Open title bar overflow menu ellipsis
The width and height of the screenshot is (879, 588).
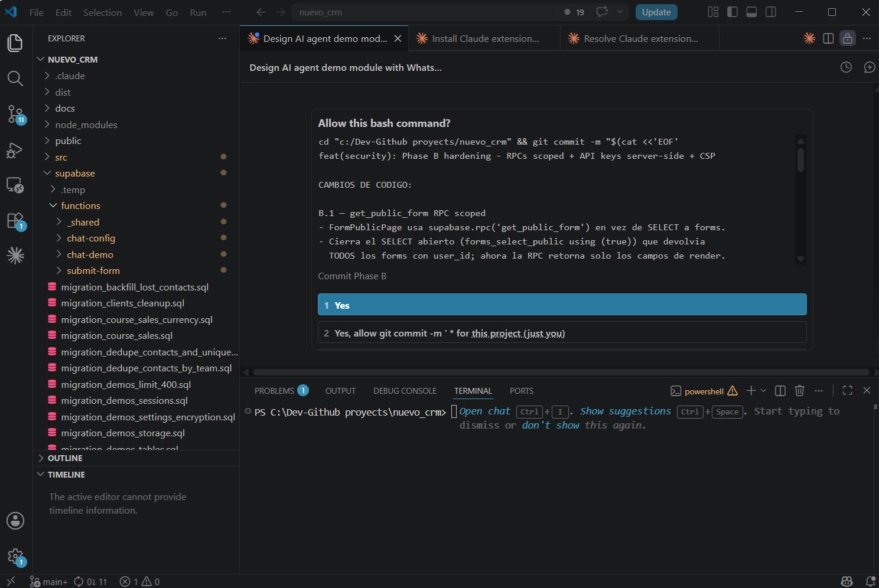click(x=226, y=12)
